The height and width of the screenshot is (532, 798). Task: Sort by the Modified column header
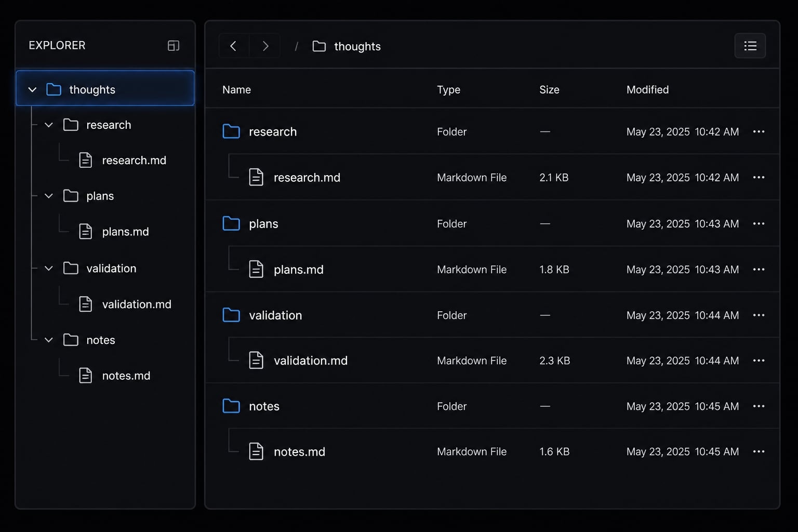(647, 89)
